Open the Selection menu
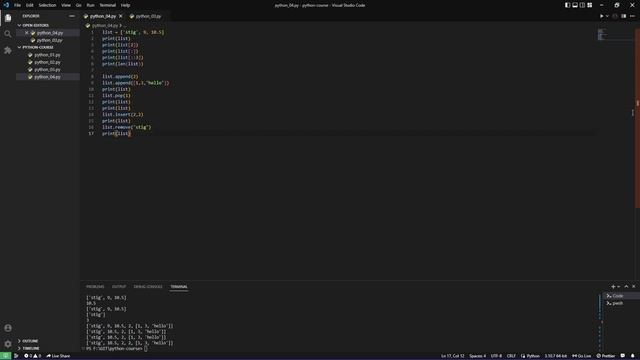The image size is (640, 360). click(x=47, y=5)
